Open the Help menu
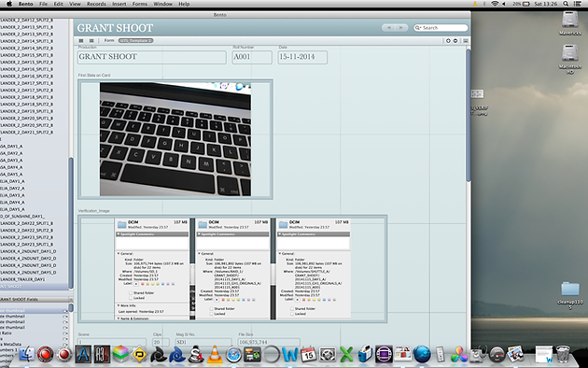This screenshot has height=368, width=588. coord(184,4)
